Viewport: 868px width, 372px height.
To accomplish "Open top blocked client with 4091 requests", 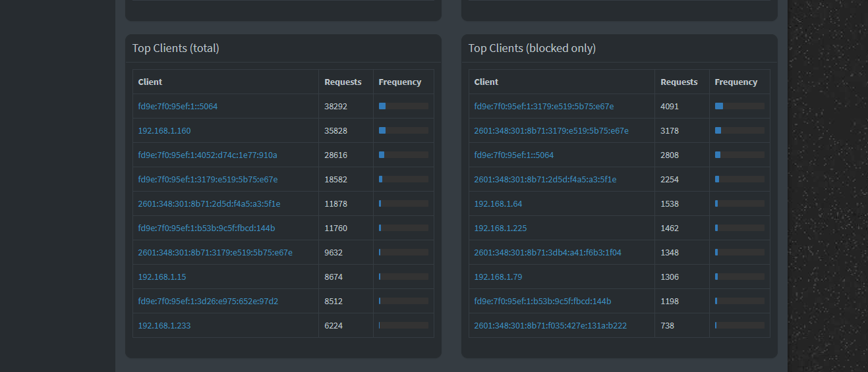I will 543,107.
